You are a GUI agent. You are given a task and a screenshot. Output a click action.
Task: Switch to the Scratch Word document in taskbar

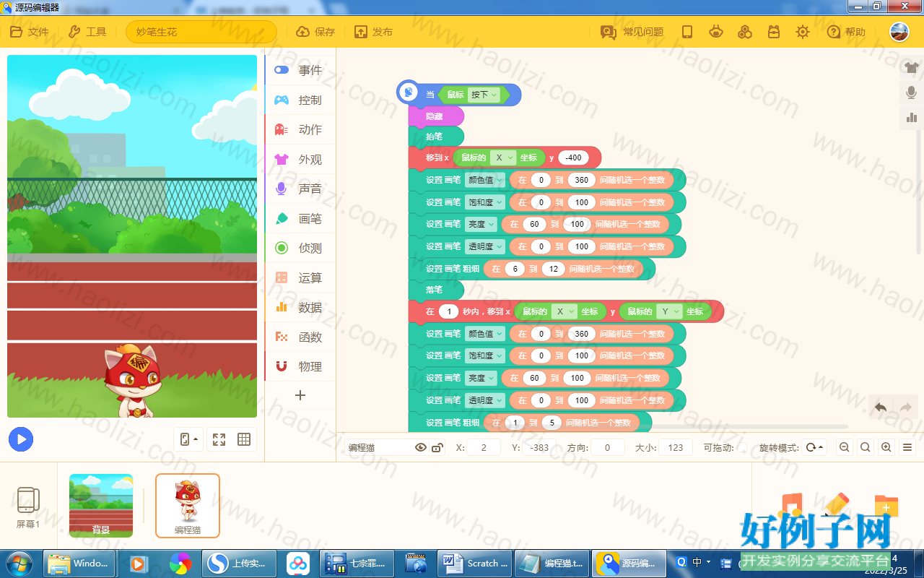pos(475,563)
